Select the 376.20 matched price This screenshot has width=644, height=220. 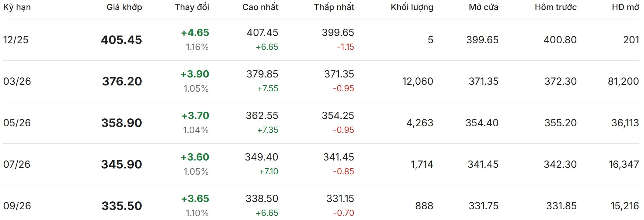click(x=122, y=81)
